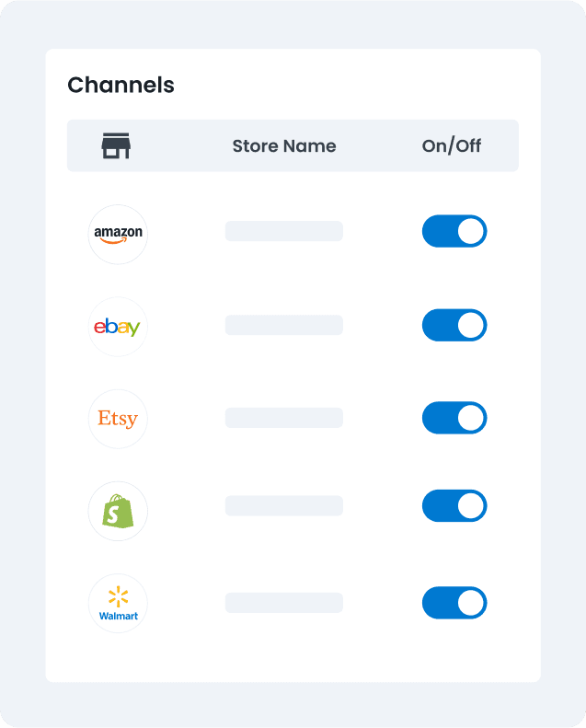
Task: Click the Amazon channel logo
Action: 118,234
